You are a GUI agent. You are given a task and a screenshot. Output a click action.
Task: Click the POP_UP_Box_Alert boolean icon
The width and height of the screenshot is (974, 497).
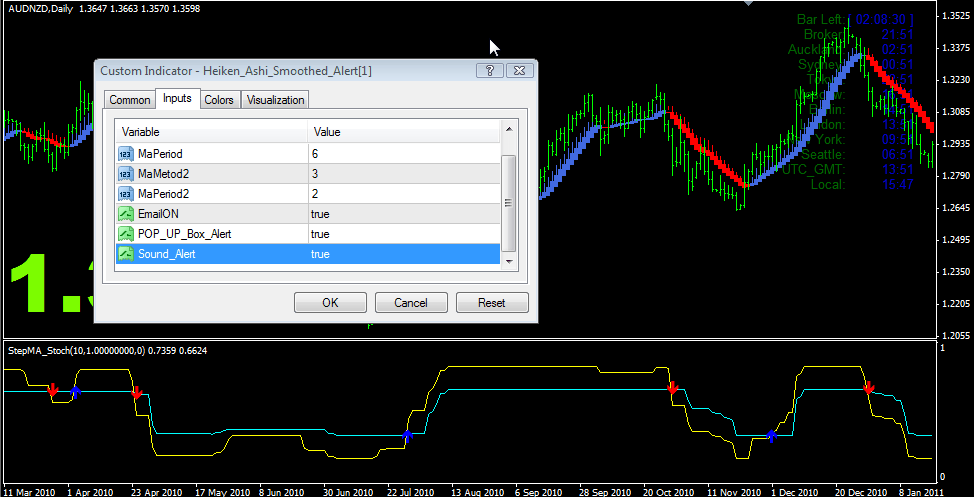pyautogui.click(x=126, y=234)
